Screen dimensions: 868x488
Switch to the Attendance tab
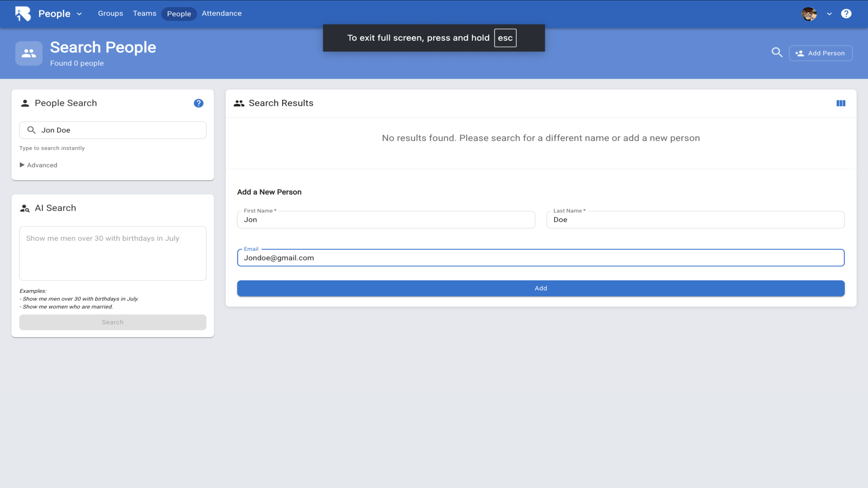click(x=222, y=14)
